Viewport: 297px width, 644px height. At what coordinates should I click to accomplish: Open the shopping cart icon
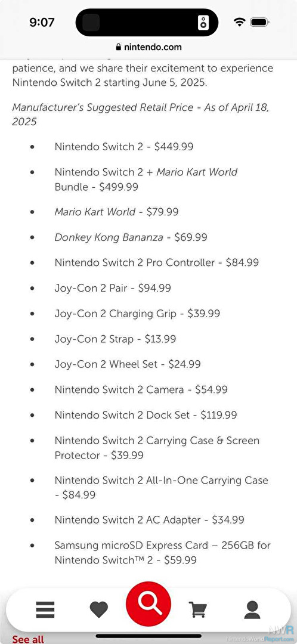click(198, 609)
